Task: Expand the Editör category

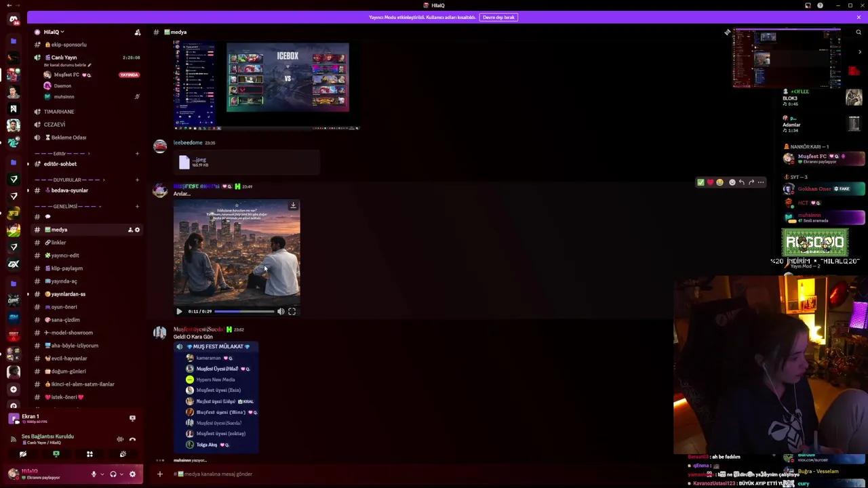Action: (x=59, y=153)
